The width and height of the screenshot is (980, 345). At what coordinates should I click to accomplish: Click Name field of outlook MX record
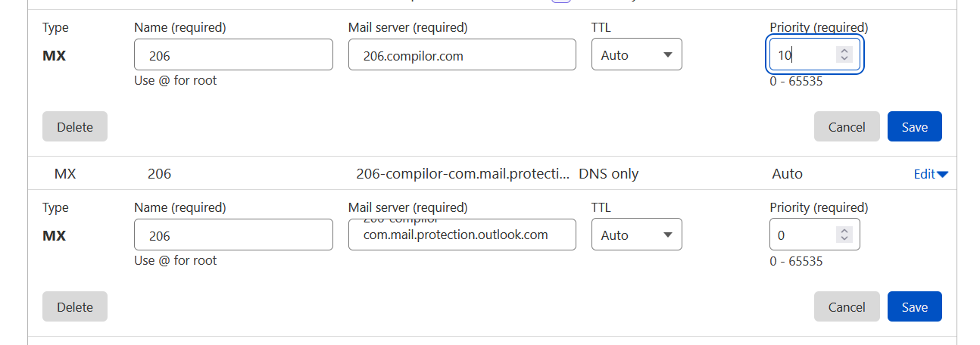coord(233,235)
